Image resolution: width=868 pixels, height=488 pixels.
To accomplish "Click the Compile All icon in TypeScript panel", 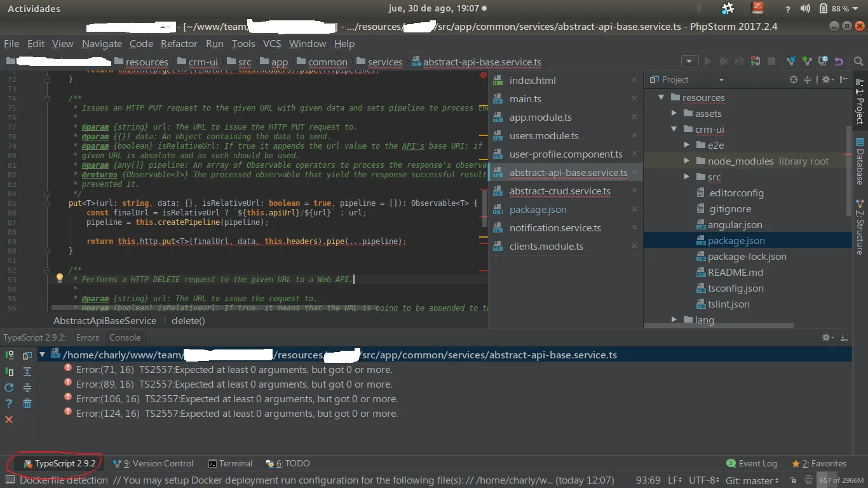I will (x=9, y=356).
